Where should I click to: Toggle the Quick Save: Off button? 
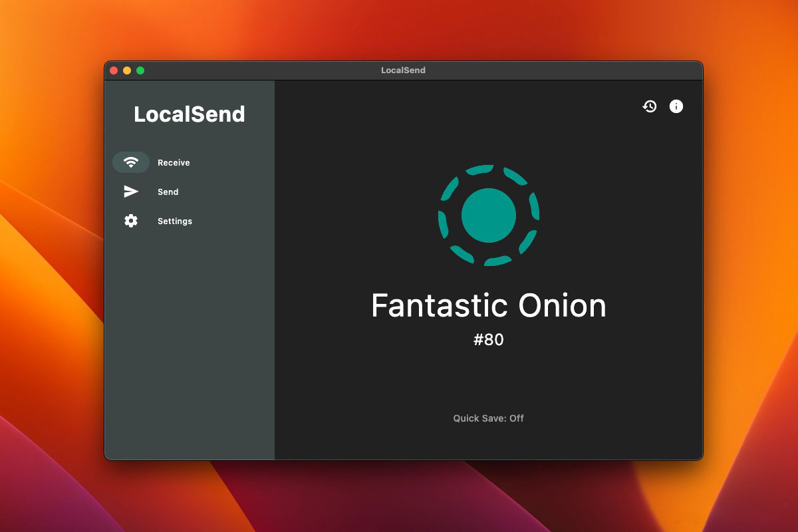tap(489, 418)
